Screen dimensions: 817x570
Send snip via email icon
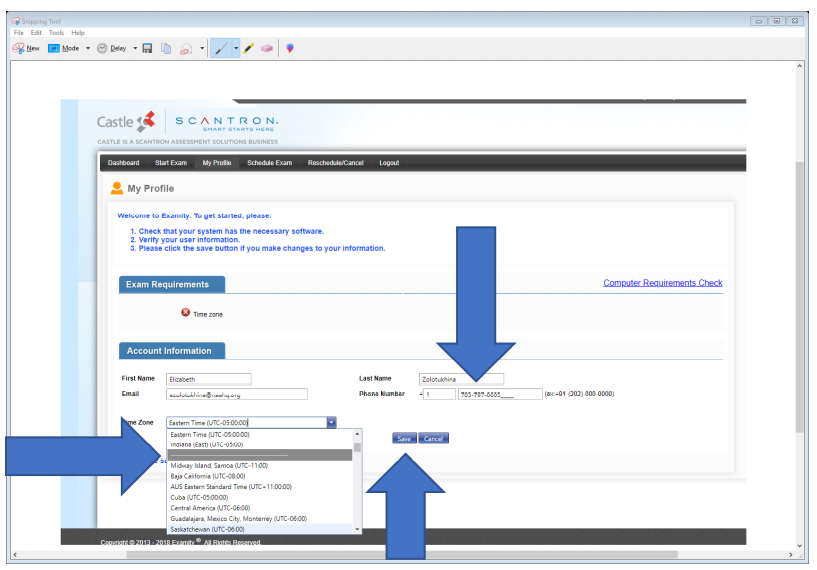click(x=186, y=49)
